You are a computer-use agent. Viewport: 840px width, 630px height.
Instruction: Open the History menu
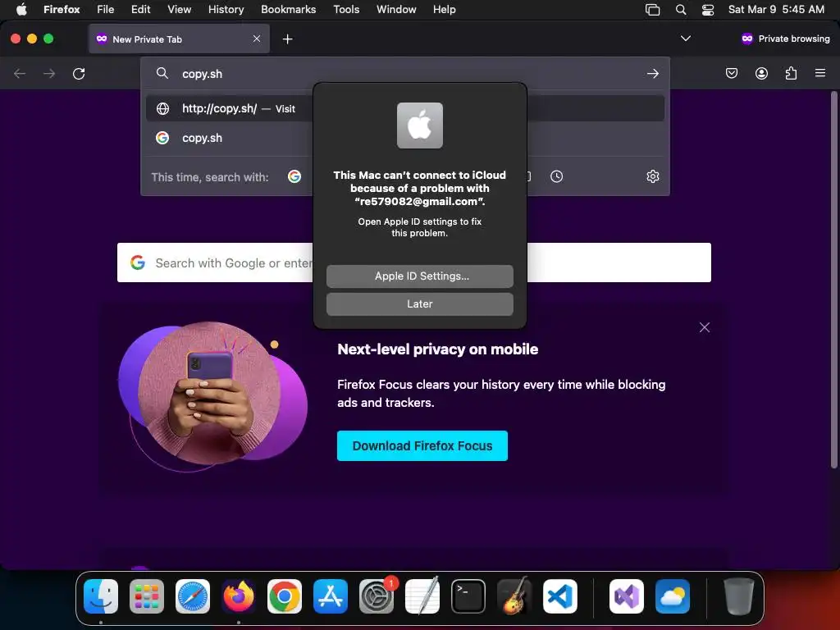tap(226, 9)
